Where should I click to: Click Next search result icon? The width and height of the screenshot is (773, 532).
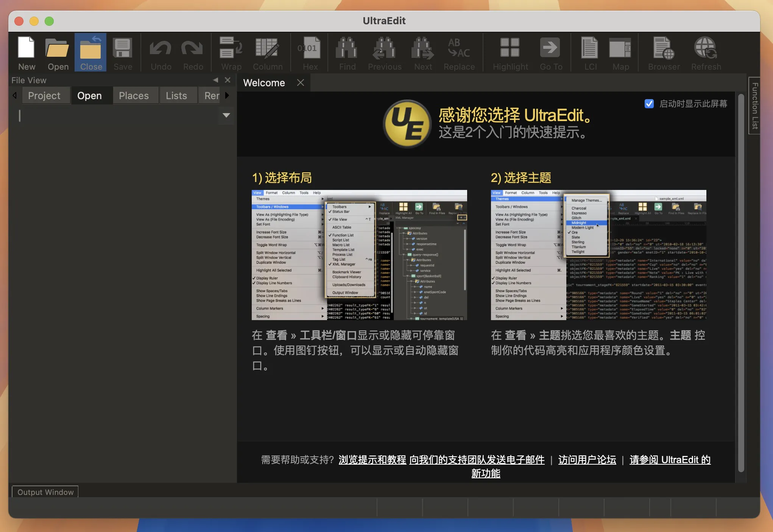click(423, 53)
